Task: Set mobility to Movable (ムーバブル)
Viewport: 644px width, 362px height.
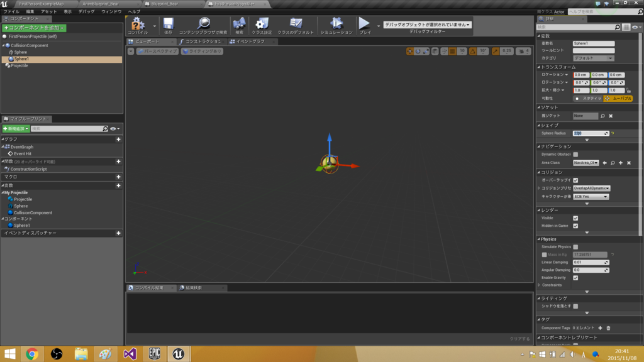Action: tap(618, 99)
